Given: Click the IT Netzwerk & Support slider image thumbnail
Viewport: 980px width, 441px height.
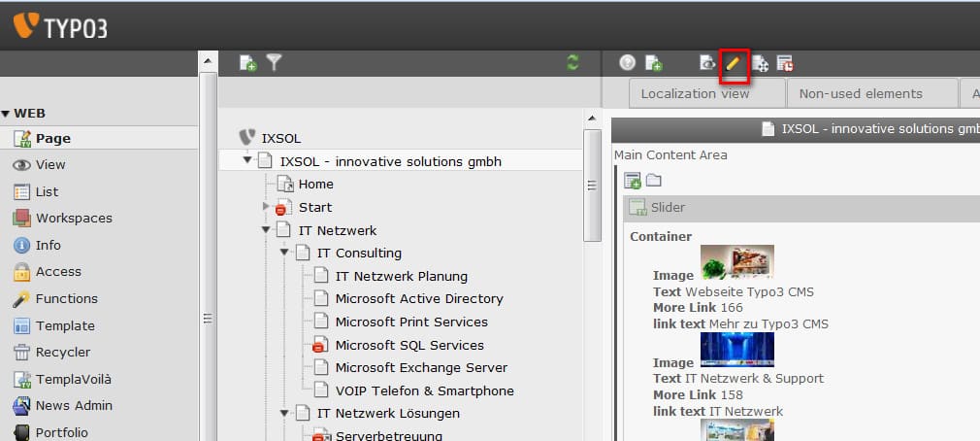Looking at the screenshot, I should click(x=736, y=349).
